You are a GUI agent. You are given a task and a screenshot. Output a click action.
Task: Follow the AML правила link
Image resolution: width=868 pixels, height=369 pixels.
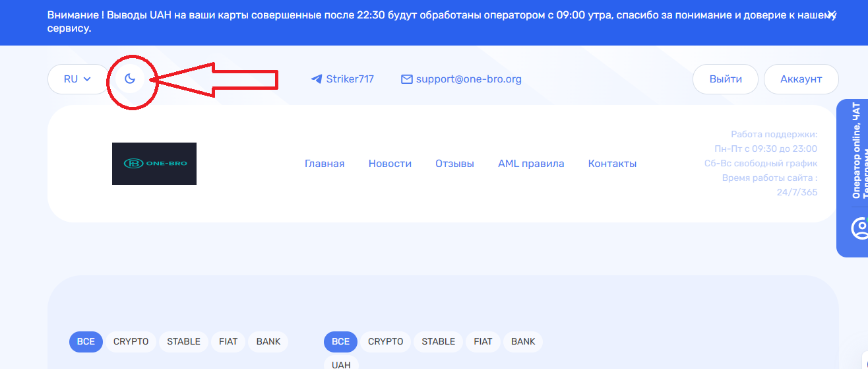click(x=531, y=164)
